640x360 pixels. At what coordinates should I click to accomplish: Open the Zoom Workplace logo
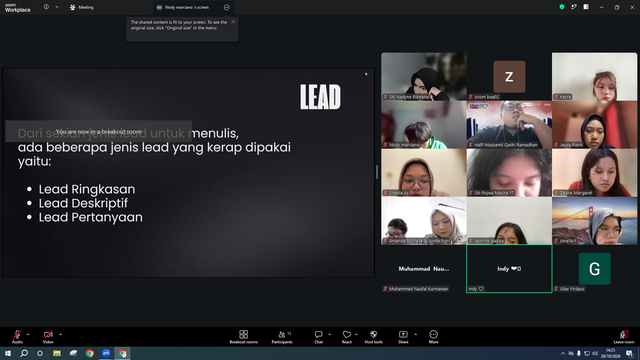pyautogui.click(x=18, y=7)
